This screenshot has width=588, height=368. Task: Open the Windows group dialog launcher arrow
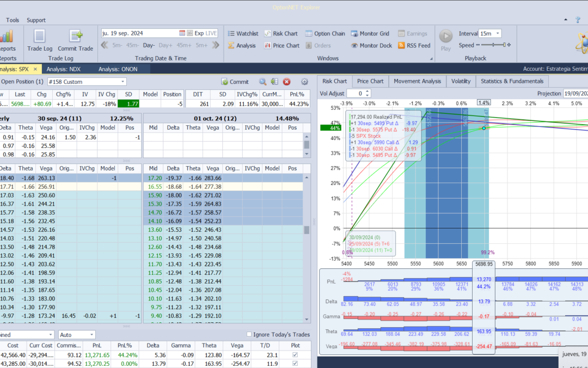431,58
